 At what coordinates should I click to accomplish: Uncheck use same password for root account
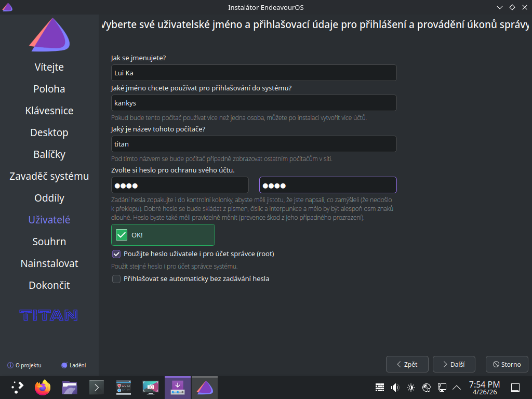pyautogui.click(x=116, y=254)
